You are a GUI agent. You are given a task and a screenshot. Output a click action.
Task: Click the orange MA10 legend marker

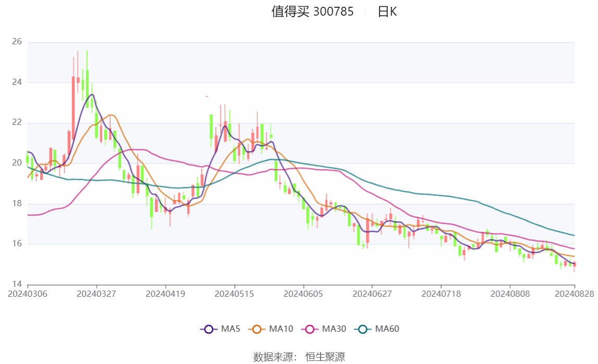pyautogui.click(x=257, y=329)
